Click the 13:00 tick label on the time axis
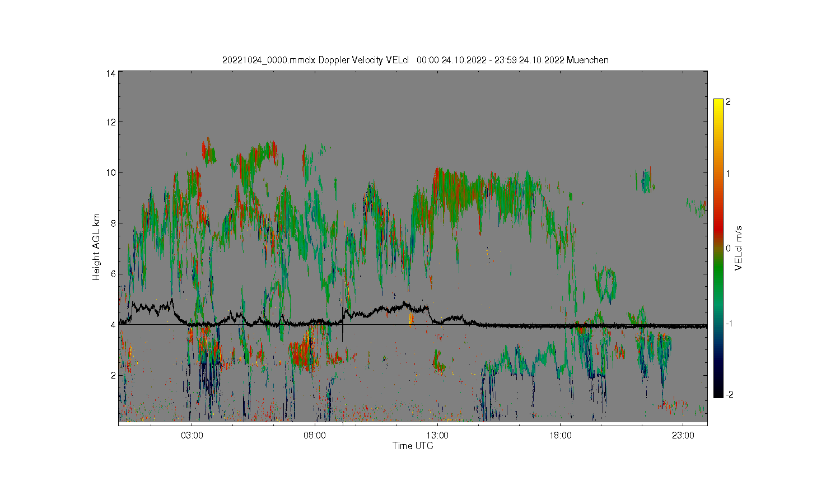This screenshot has height=504, width=840. pos(437,435)
